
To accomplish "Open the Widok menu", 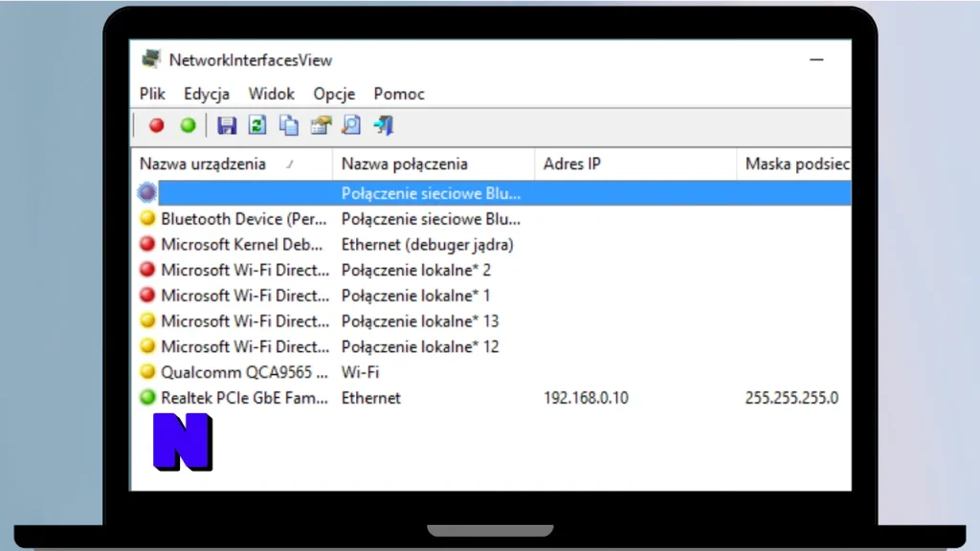I will tap(271, 94).
